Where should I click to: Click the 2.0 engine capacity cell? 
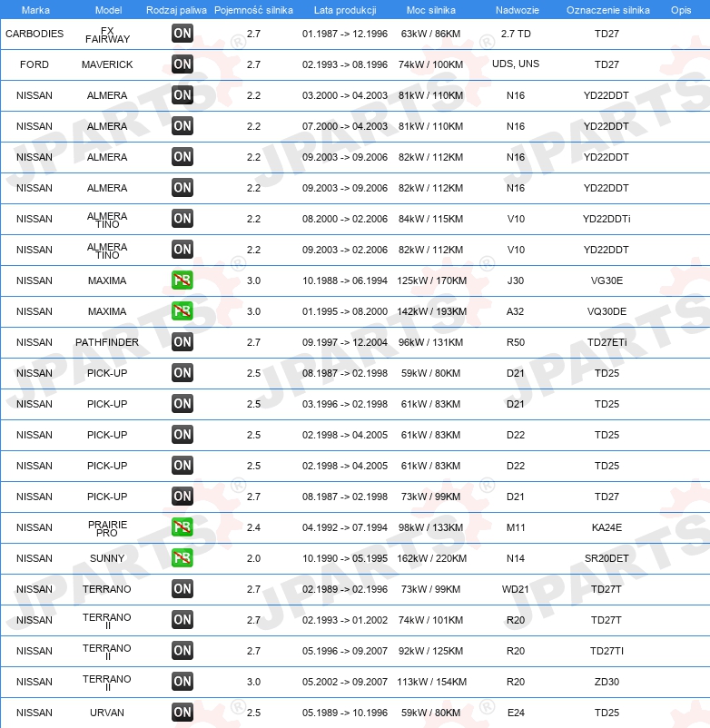[x=253, y=558]
